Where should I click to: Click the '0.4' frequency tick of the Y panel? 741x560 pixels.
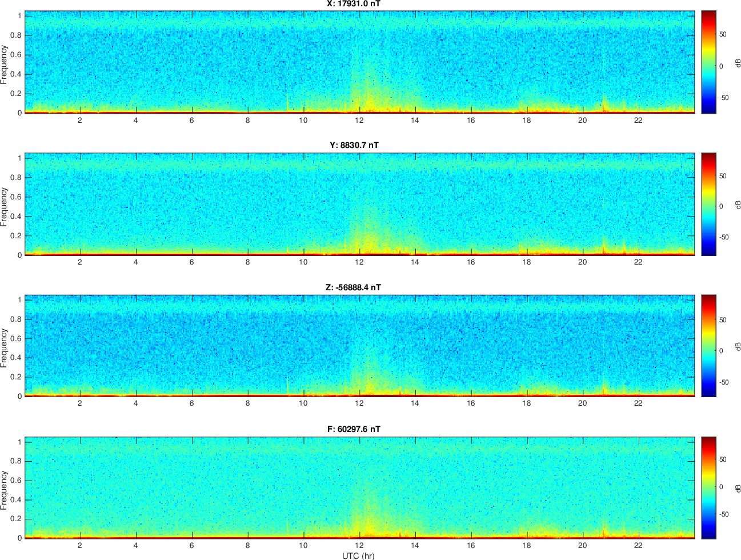coord(16,217)
